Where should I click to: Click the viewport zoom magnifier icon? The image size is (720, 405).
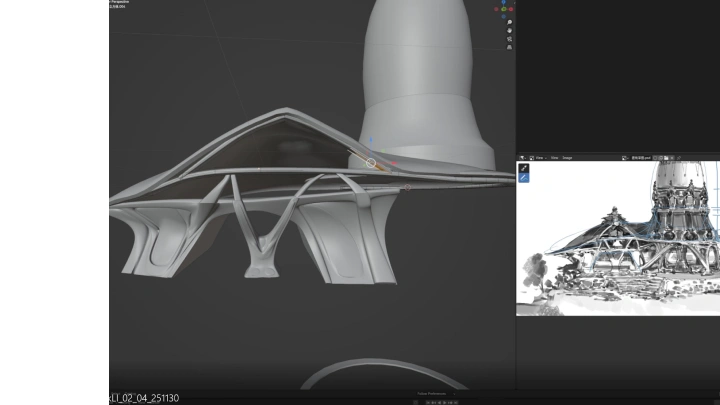(x=509, y=22)
